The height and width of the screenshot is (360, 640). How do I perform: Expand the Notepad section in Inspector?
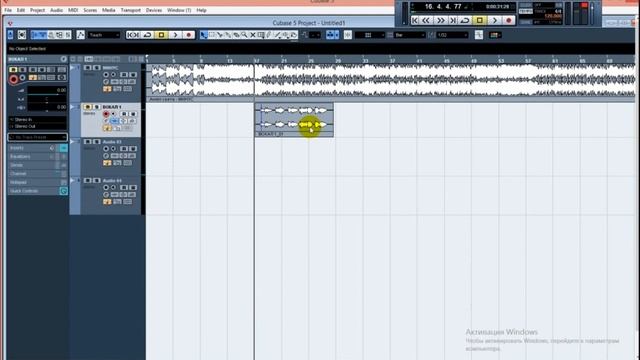point(38,182)
